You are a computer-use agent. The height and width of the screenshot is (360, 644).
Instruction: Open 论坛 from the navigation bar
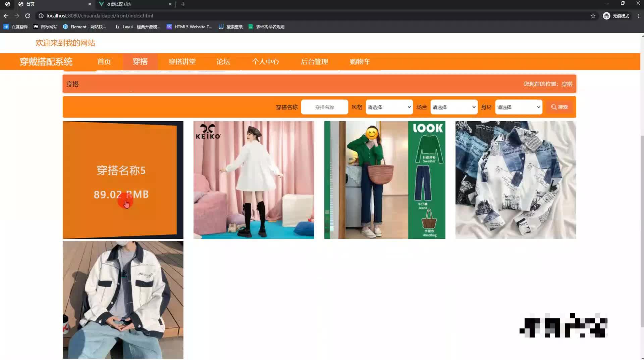tap(223, 62)
